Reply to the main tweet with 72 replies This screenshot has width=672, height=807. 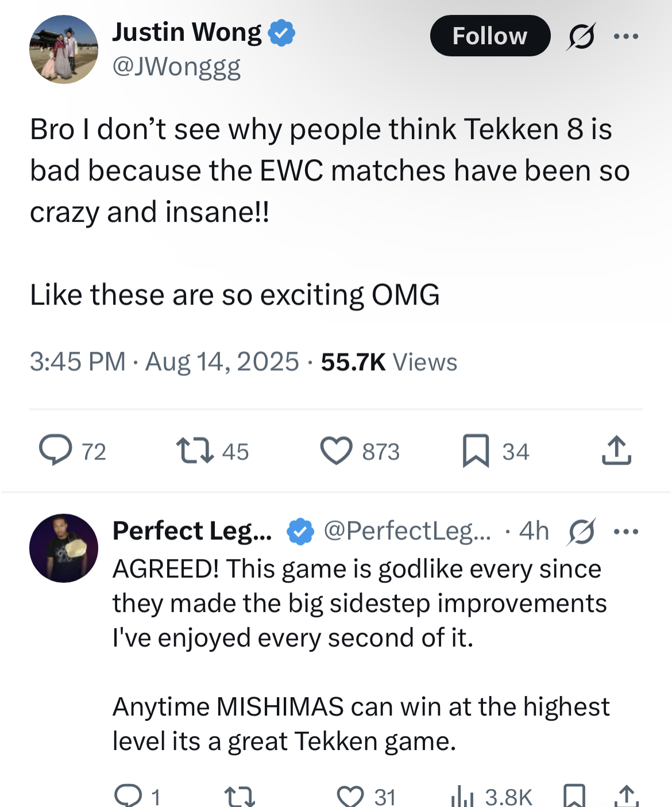coord(56,450)
